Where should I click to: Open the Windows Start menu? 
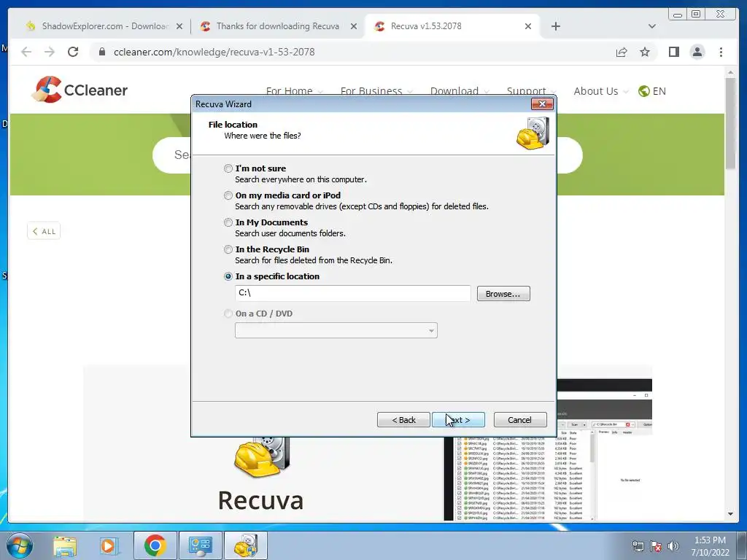[x=20, y=545]
